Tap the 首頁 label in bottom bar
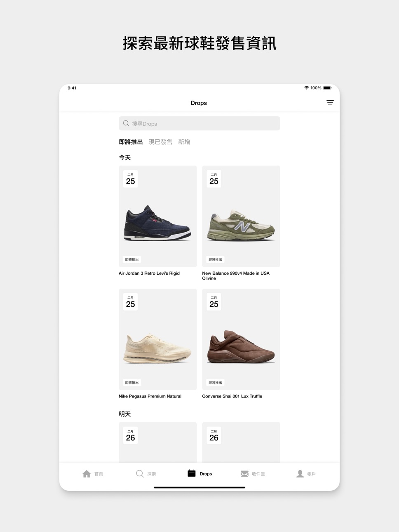This screenshot has width=399, height=532. [99, 474]
